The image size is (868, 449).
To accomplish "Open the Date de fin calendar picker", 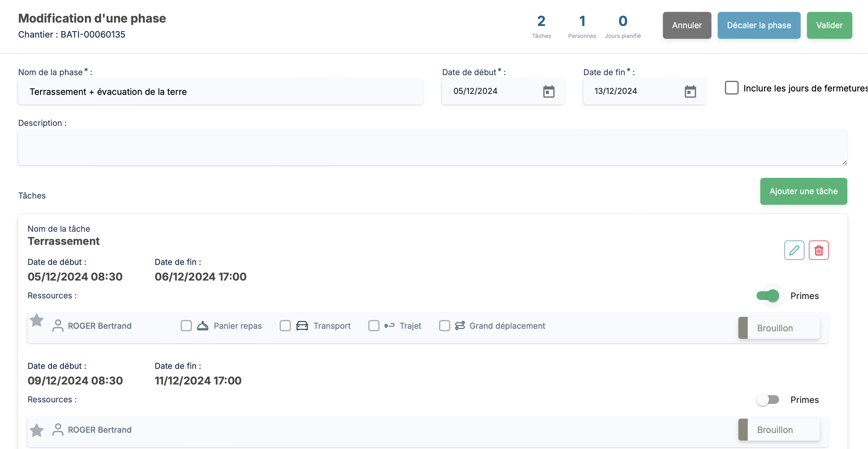I will (x=690, y=91).
